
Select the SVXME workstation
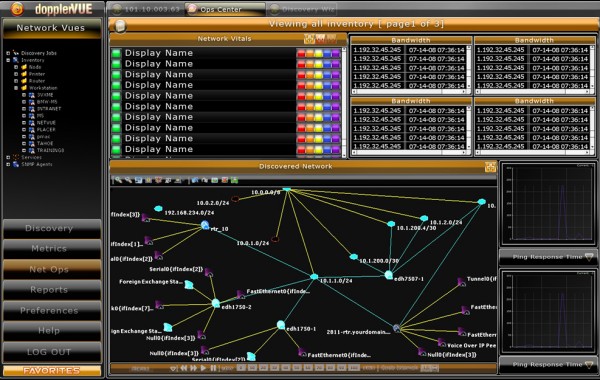click(x=45, y=95)
